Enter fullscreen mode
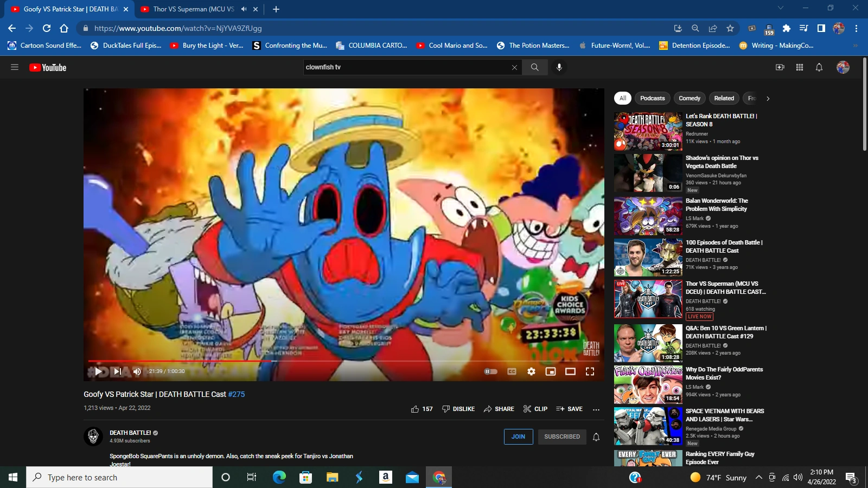868x488 pixels. [590, 371]
